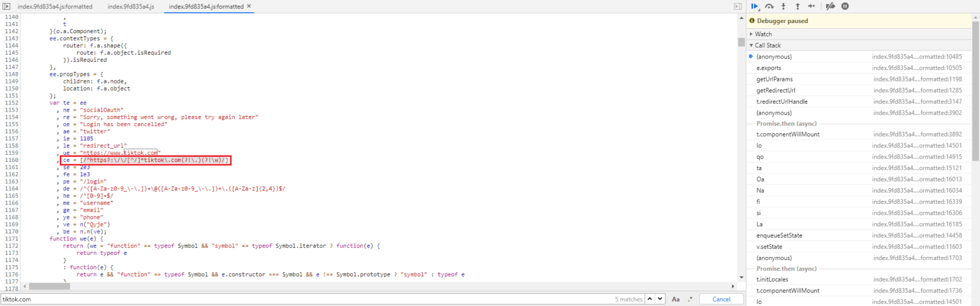
Task: Cancel the in-file search
Action: (x=721, y=299)
